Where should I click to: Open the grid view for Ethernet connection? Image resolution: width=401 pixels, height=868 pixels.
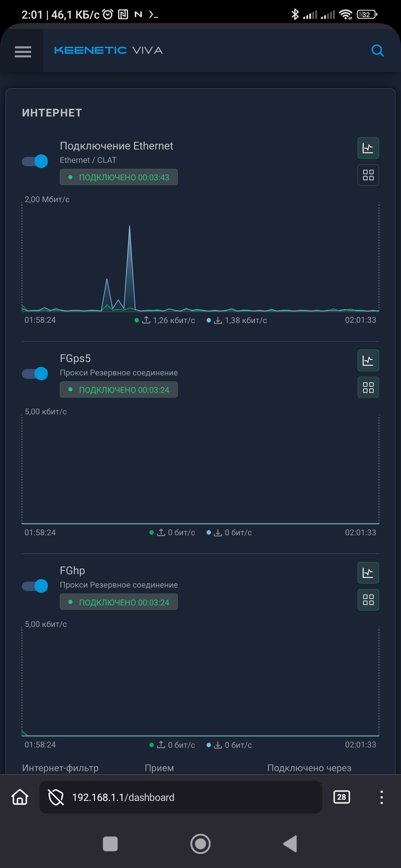(368, 175)
